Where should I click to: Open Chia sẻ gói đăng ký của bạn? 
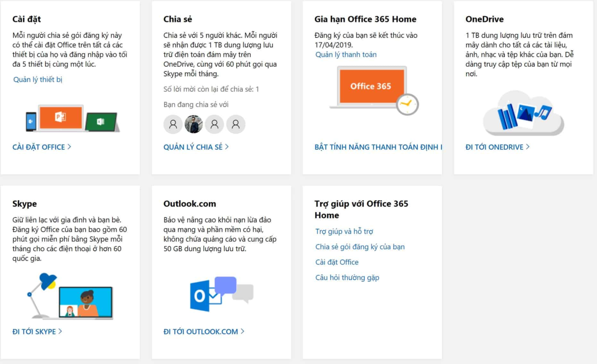pos(360,247)
